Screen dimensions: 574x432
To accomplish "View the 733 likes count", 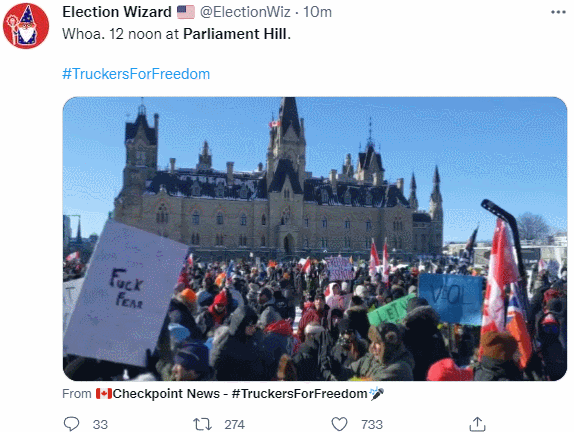I will (372, 425).
